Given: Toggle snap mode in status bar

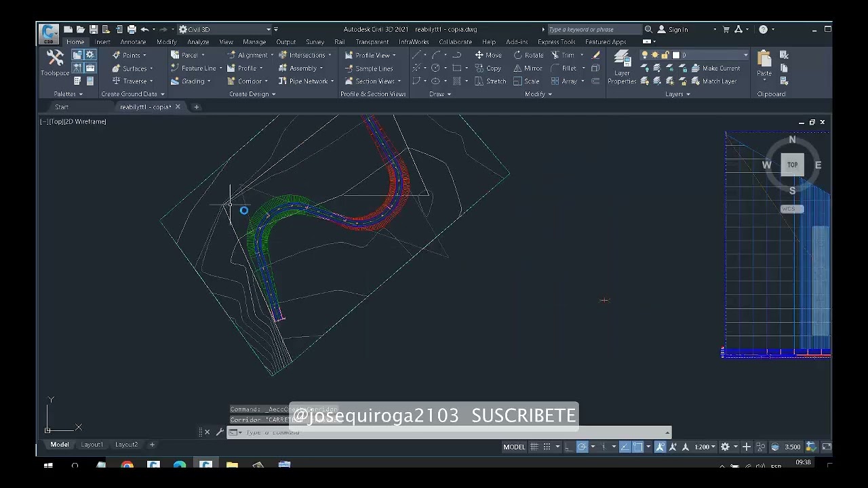Looking at the screenshot, I should [x=547, y=447].
